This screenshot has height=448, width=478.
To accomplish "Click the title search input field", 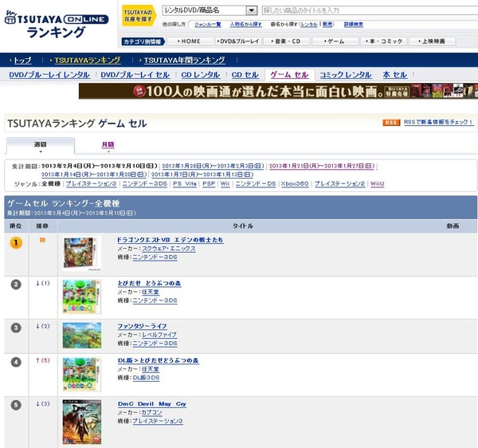I will click(370, 10).
